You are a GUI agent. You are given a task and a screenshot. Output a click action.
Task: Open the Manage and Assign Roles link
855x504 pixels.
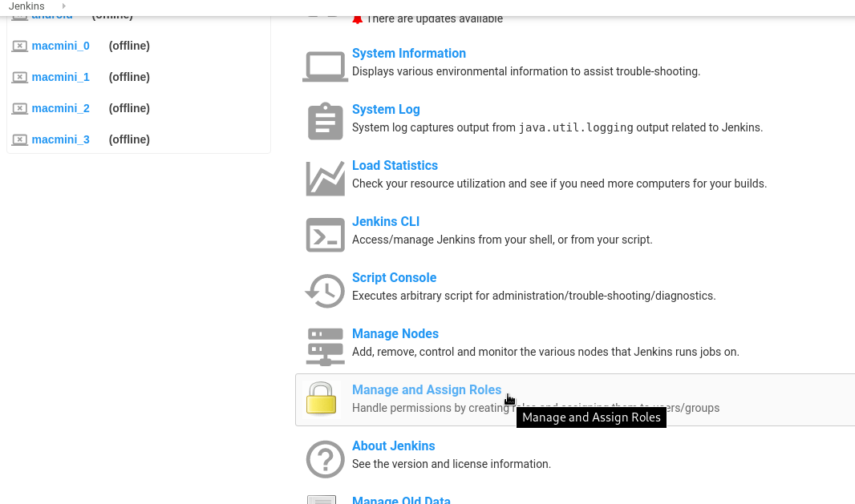[x=427, y=390]
